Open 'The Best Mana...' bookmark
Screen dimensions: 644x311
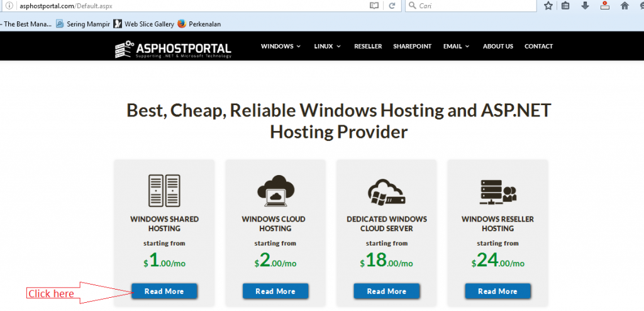point(26,24)
